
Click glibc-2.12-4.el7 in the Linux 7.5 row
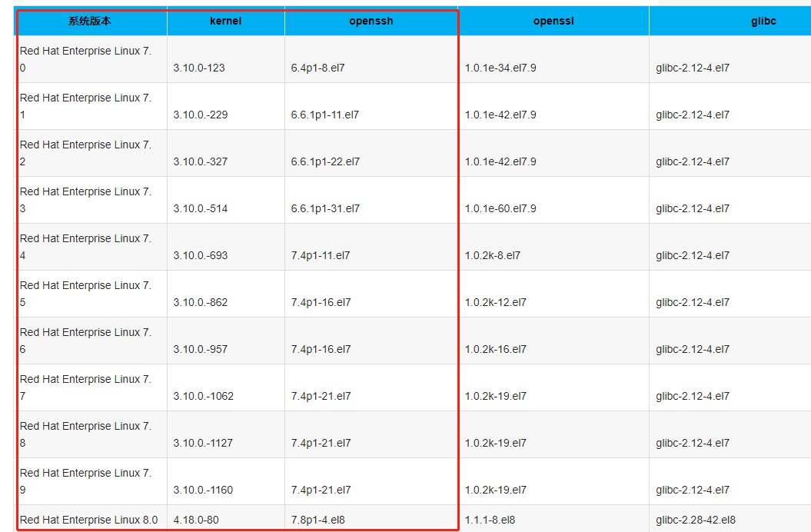(x=693, y=302)
